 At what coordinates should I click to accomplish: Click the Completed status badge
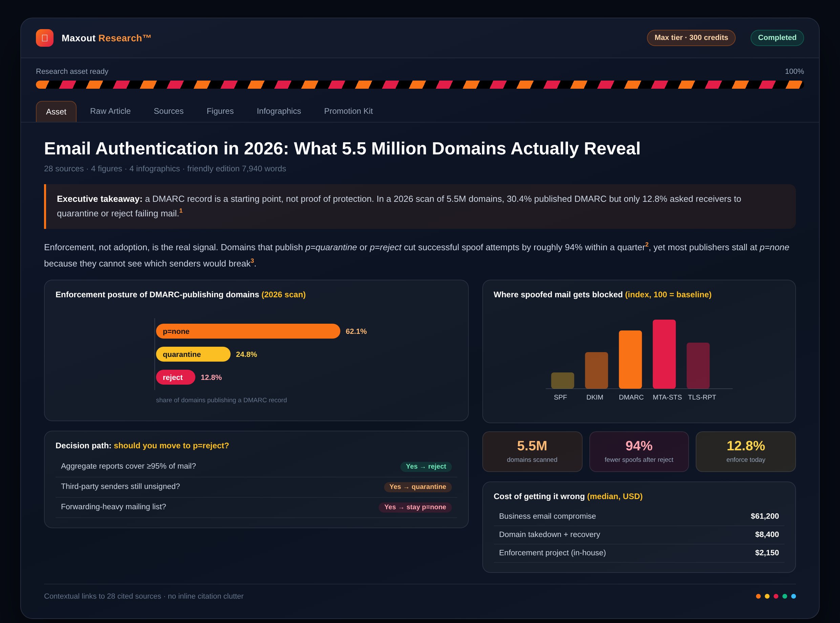[x=777, y=38]
